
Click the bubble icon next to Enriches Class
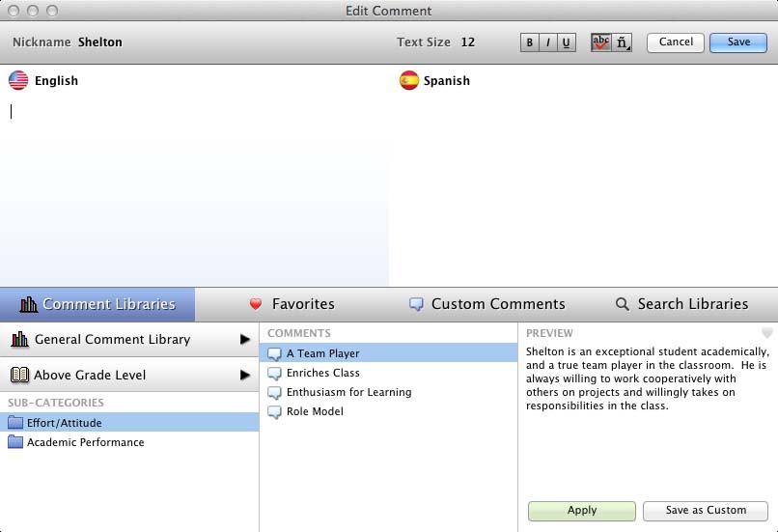[274, 374]
